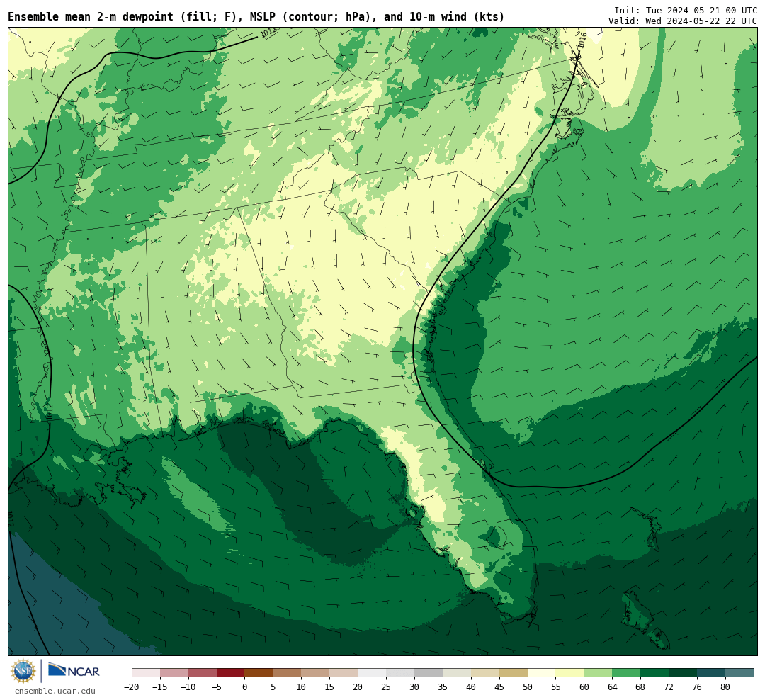The width and height of the screenshot is (765, 700).
Task: Select the 5 to 10 color swatch
Action: [x=288, y=672]
